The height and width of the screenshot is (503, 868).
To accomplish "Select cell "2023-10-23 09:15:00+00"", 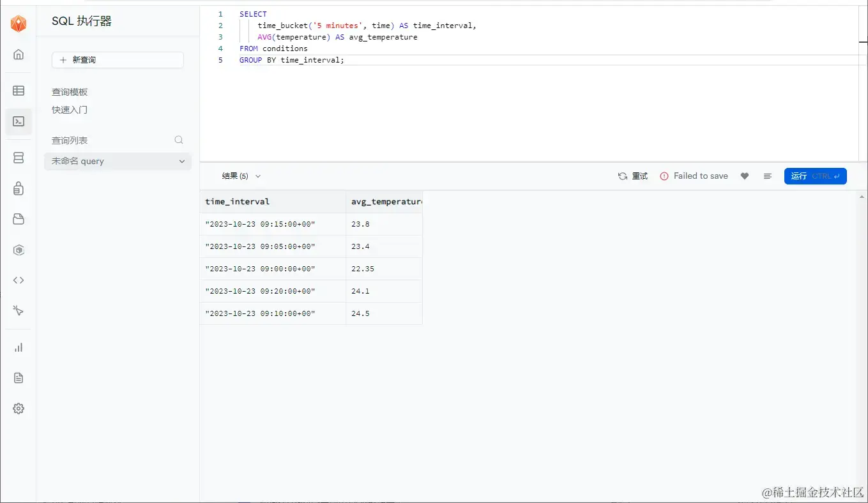I will [273, 224].
